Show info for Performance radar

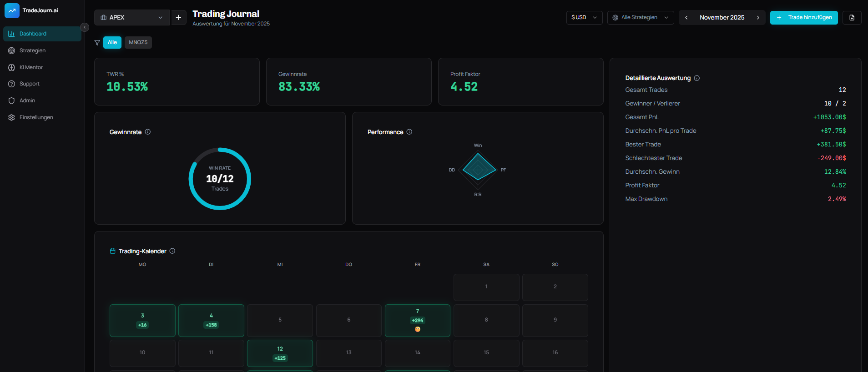click(409, 132)
